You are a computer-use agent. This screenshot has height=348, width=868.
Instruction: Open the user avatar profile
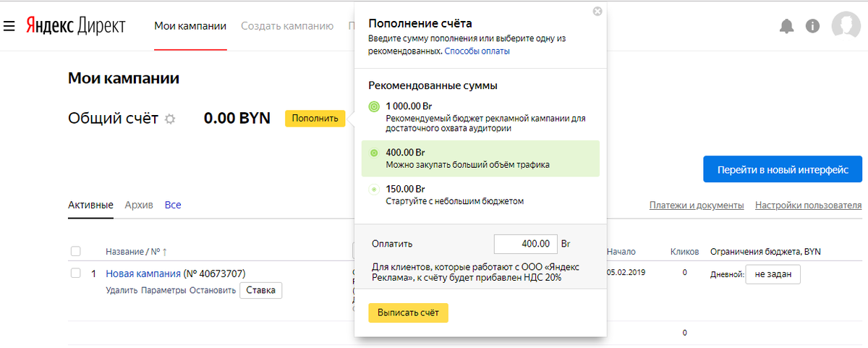(846, 26)
